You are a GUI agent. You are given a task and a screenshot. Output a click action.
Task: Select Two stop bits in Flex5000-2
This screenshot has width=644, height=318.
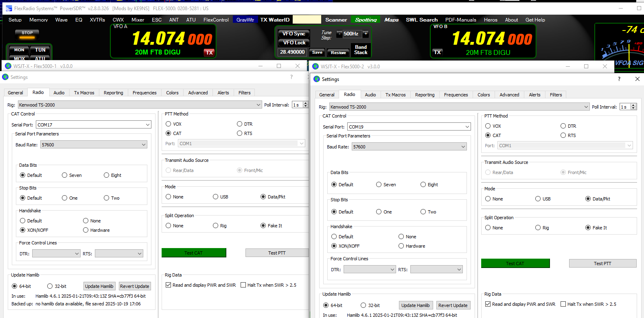click(x=423, y=212)
